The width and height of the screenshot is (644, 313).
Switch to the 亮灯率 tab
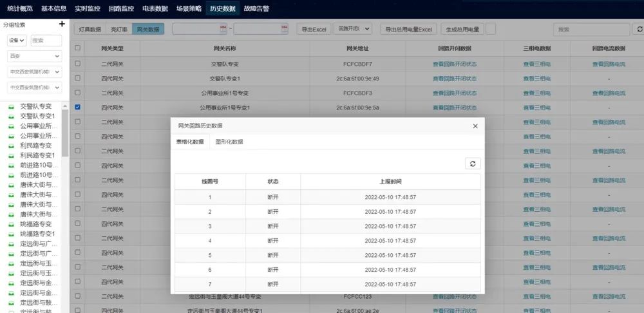(x=118, y=29)
